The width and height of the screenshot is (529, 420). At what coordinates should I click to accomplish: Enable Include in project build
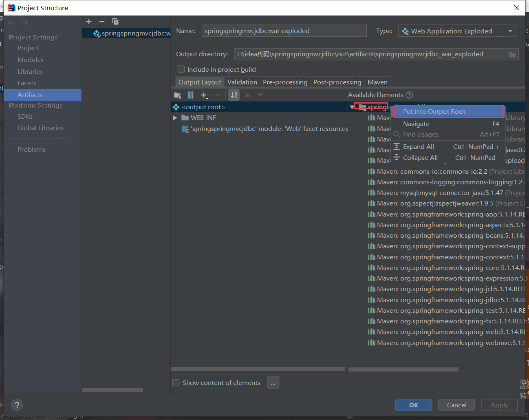pyautogui.click(x=181, y=69)
